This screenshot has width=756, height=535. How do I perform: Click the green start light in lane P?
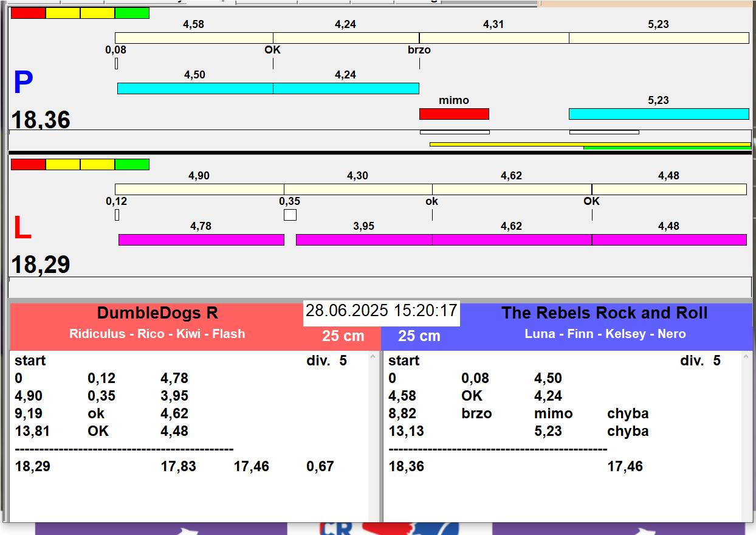click(132, 13)
